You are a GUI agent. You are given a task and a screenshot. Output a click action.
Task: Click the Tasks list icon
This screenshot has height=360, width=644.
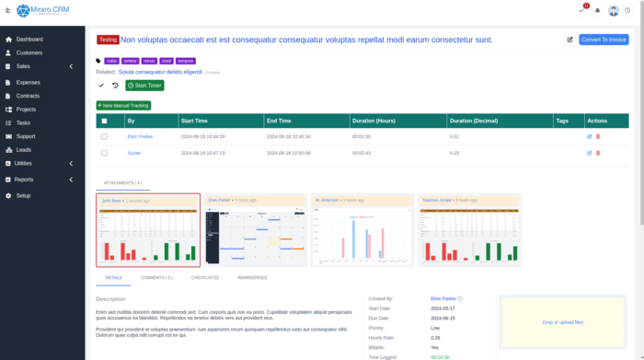(8, 122)
